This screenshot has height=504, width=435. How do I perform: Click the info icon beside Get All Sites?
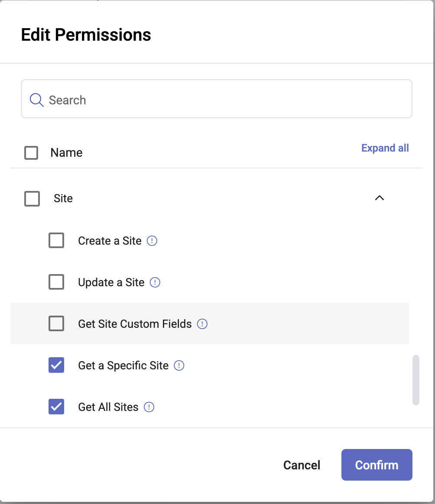tap(149, 407)
